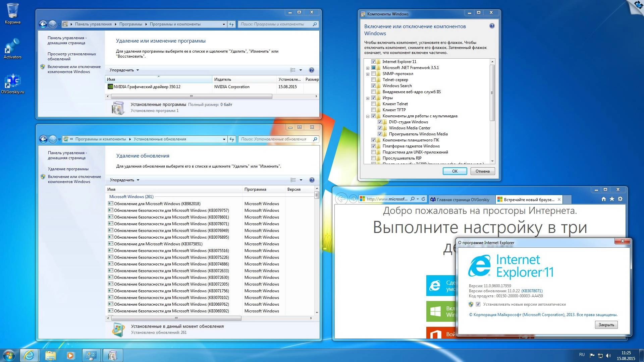Click the Action Center flag in tray
This screenshot has width=644, height=362.
[592, 356]
